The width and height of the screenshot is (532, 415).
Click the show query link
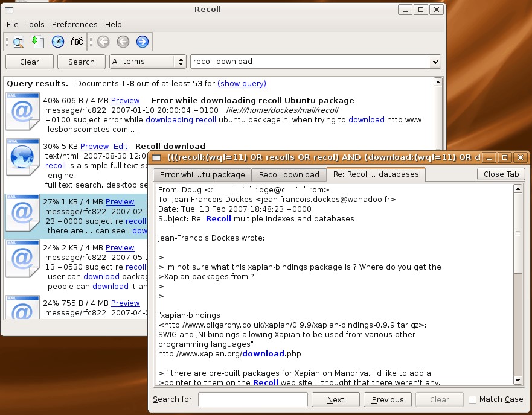[242, 84]
